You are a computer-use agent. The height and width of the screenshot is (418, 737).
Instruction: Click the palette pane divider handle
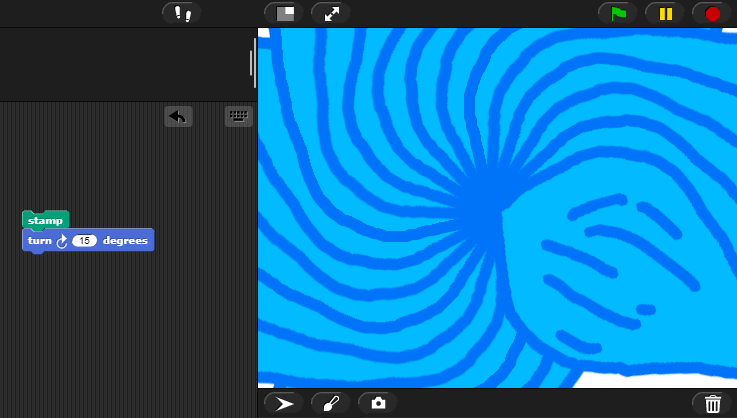(x=253, y=63)
